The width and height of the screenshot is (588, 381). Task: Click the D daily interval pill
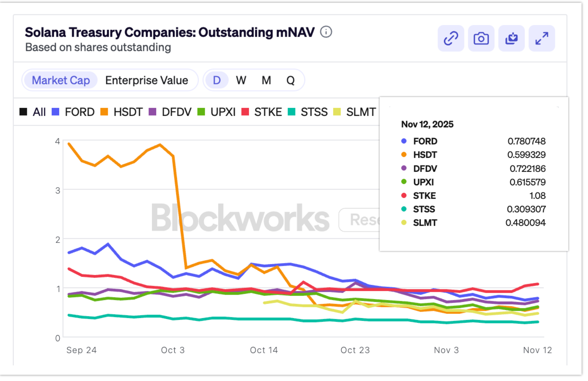[217, 80]
